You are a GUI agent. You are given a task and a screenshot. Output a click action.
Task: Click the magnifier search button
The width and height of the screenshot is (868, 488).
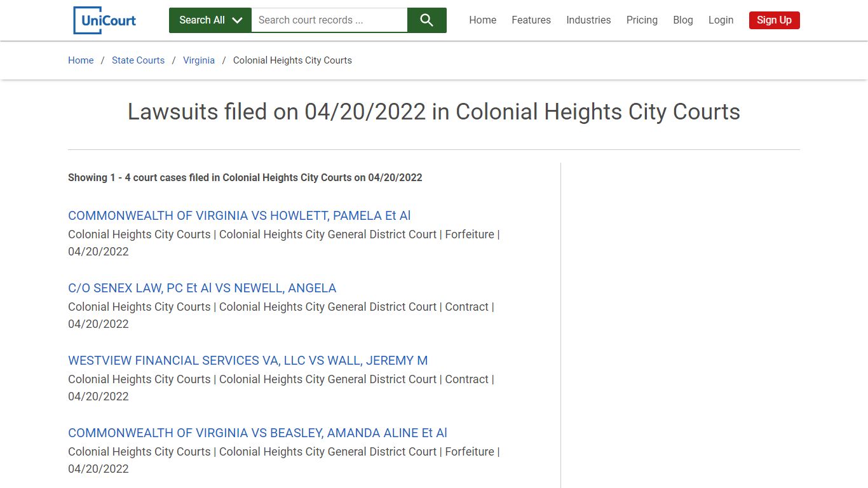click(426, 20)
